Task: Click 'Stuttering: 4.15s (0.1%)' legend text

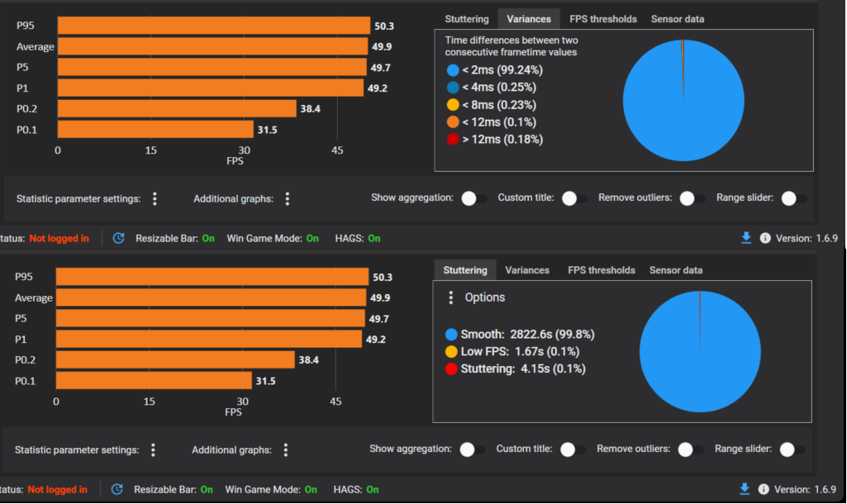Action: 523,369
